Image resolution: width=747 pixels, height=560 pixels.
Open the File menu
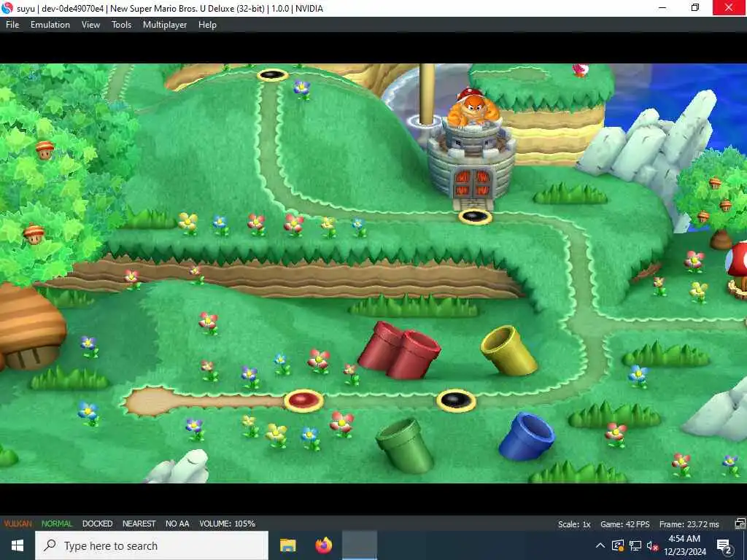[12, 25]
